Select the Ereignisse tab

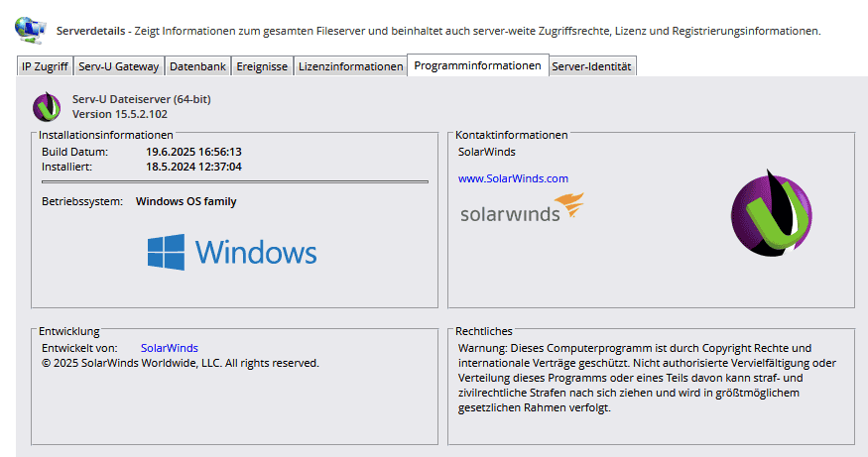pyautogui.click(x=262, y=66)
